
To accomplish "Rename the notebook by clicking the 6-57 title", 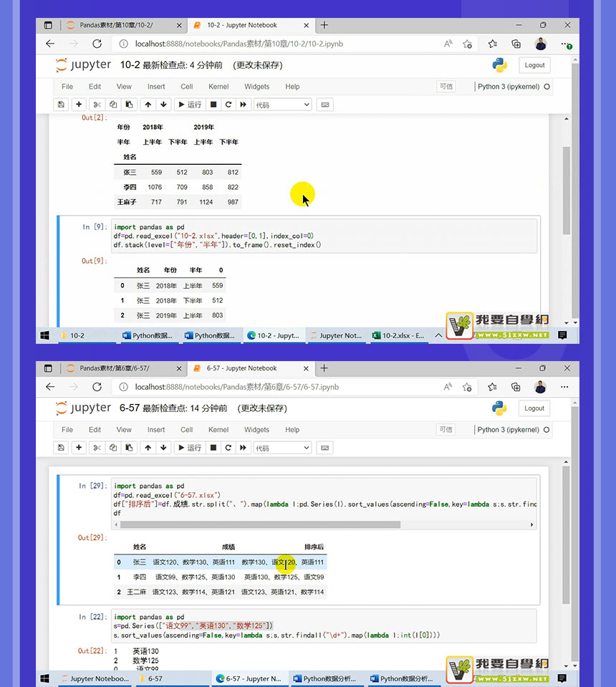I will pyautogui.click(x=130, y=408).
